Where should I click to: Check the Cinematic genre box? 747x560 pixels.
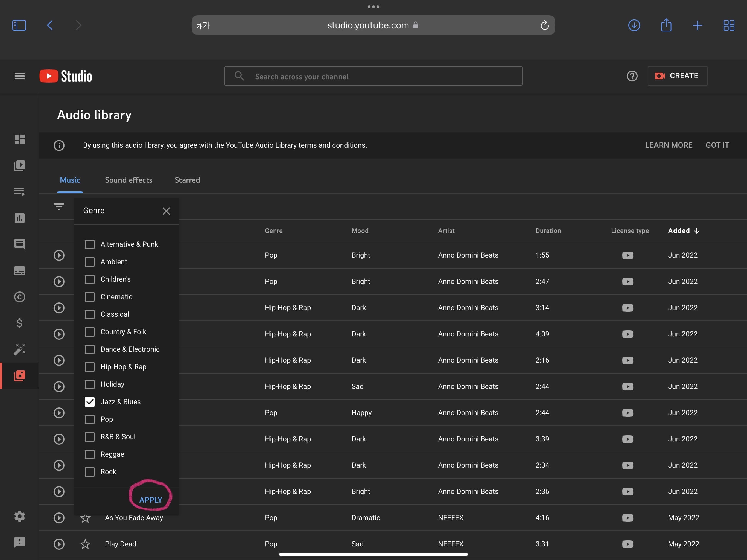coord(89,297)
